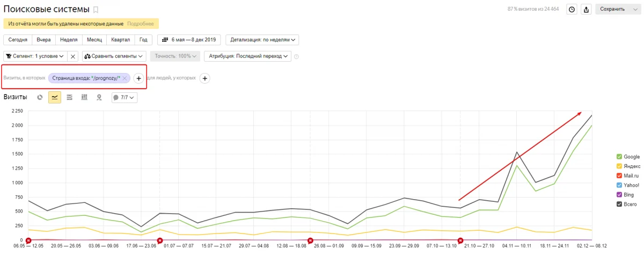Click the 87 % визитов из 24 464 text
The image size is (644, 255).
[534, 9]
